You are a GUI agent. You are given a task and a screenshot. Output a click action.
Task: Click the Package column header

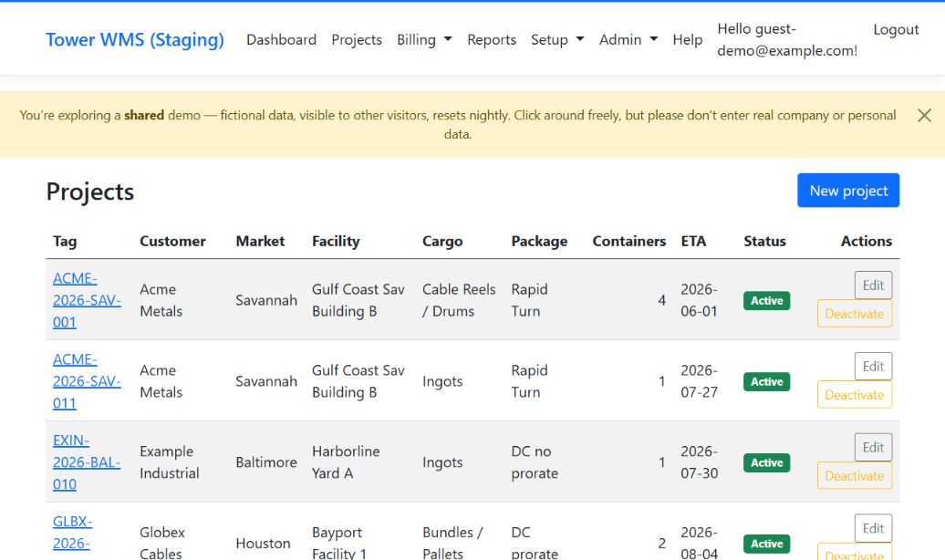539,241
